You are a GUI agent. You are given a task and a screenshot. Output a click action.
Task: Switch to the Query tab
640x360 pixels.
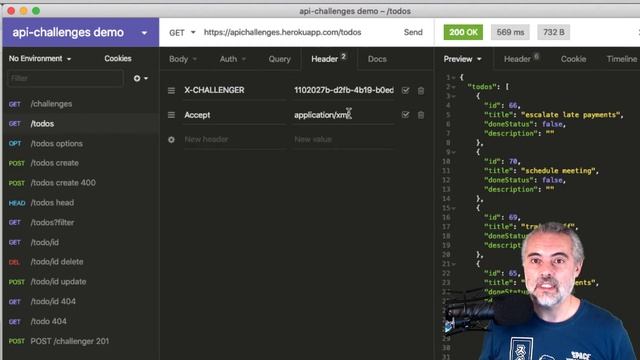[280, 59]
